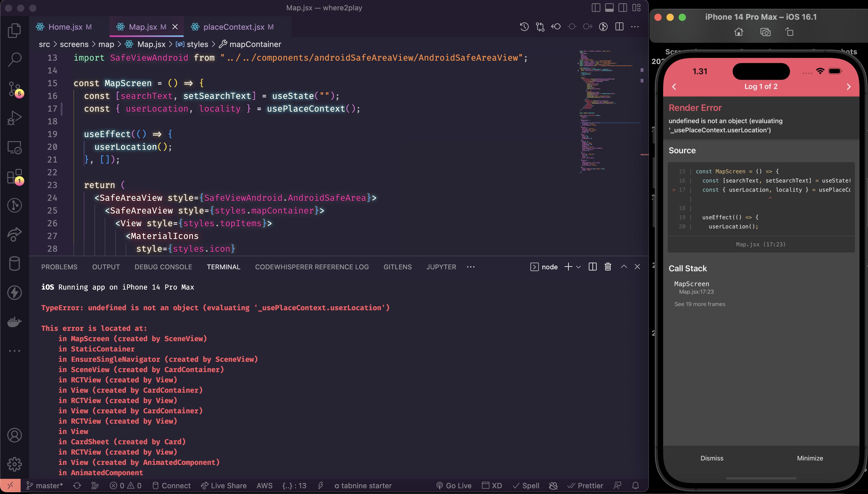
Task: Show additional activity bar views ellipsis
Action: [x=14, y=351]
